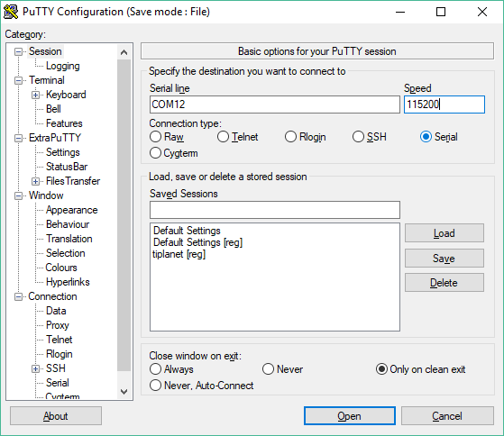Open the Logging category
Image resolution: width=504 pixels, height=436 pixels.
click(x=63, y=66)
